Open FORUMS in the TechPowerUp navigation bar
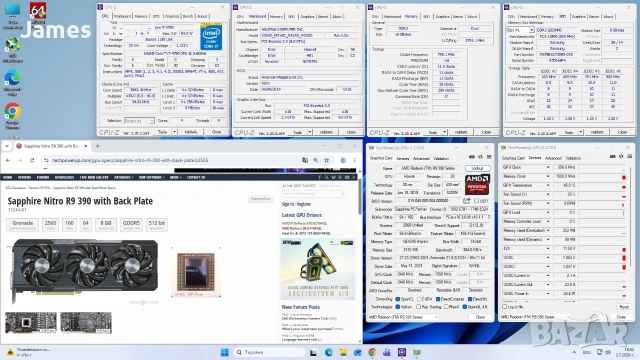The height and width of the screenshot is (360, 640). click(x=43, y=177)
